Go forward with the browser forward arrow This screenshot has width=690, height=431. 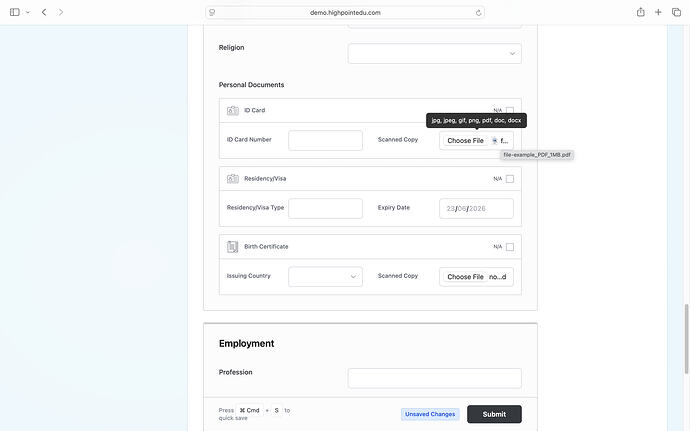61,12
